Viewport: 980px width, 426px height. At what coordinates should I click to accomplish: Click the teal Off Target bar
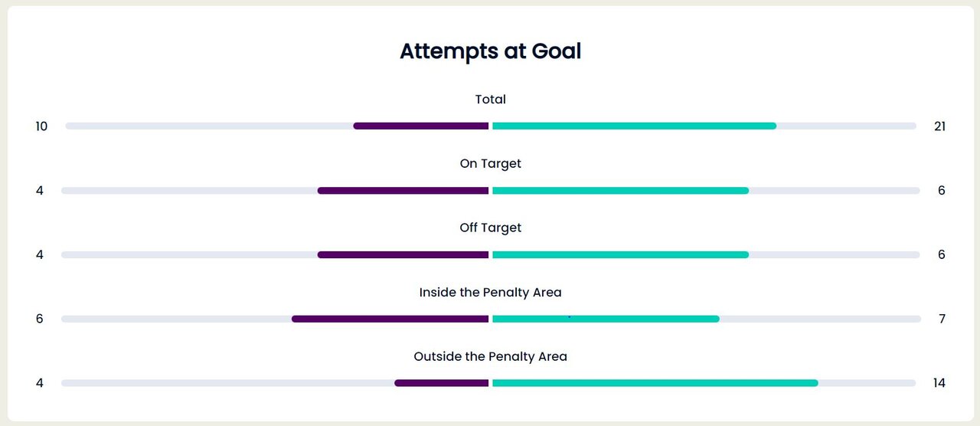coord(620,254)
